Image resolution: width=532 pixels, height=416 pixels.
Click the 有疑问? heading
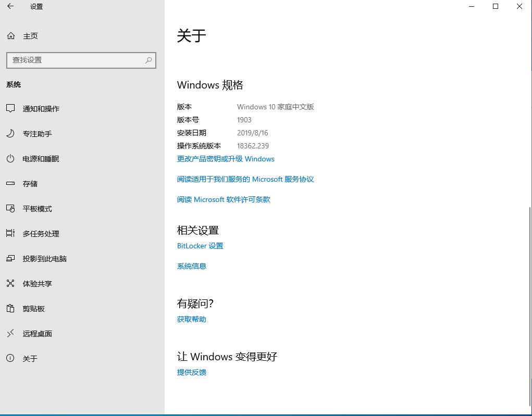point(195,304)
